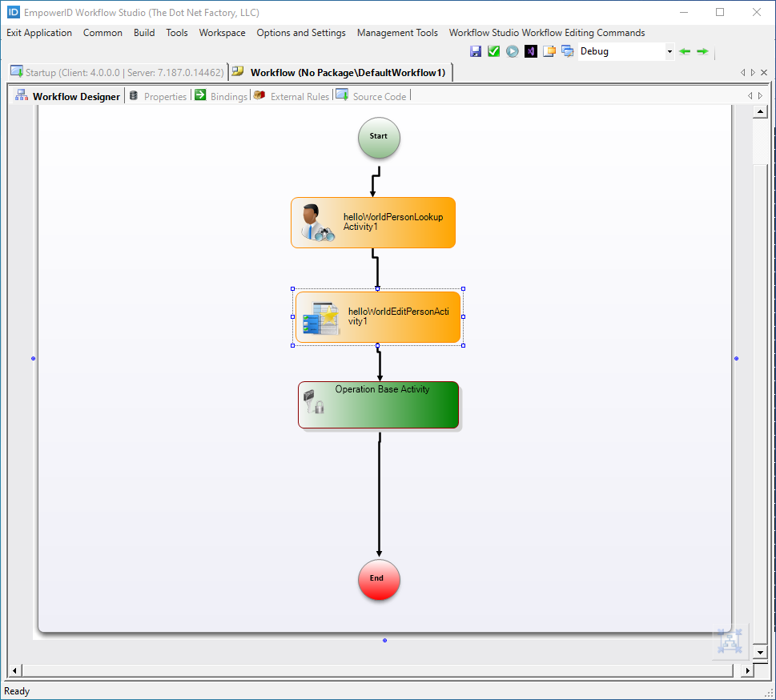Image resolution: width=776 pixels, height=700 pixels.
Task: Click the green forward navigation arrow
Action: (702, 50)
